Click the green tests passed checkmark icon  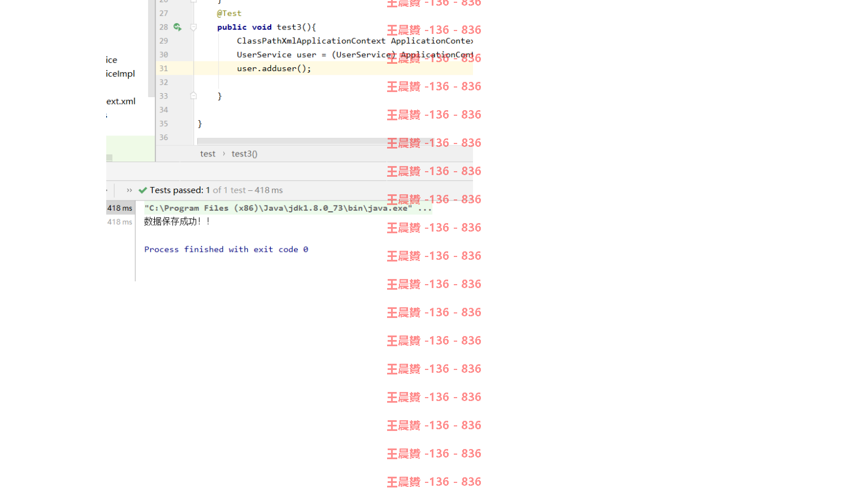click(x=142, y=190)
